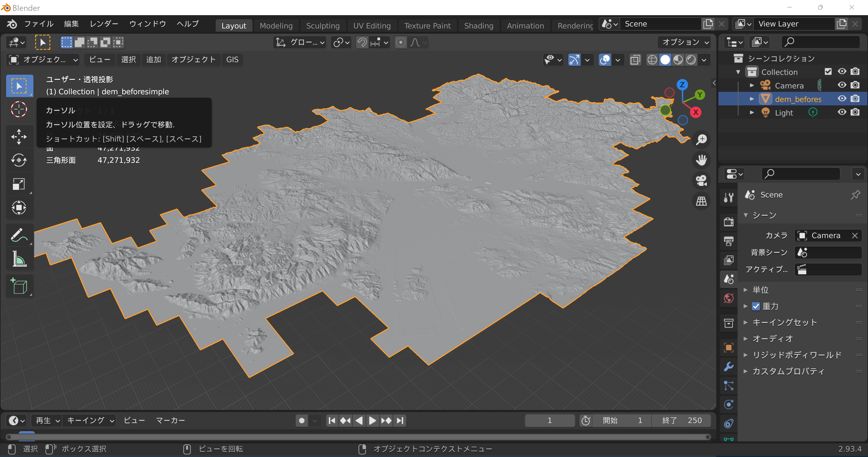868x457 pixels.
Task: Click the マーカー timeline menu
Action: point(170,421)
